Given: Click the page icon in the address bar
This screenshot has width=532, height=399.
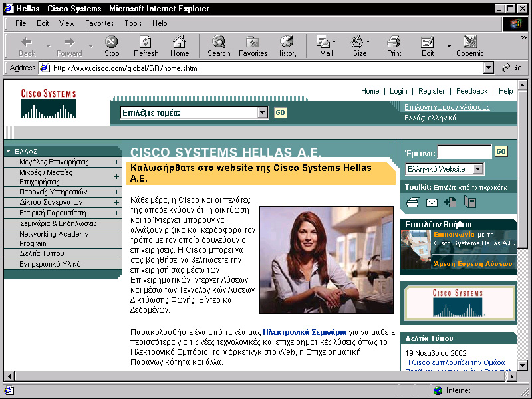Looking at the screenshot, I should (x=45, y=68).
